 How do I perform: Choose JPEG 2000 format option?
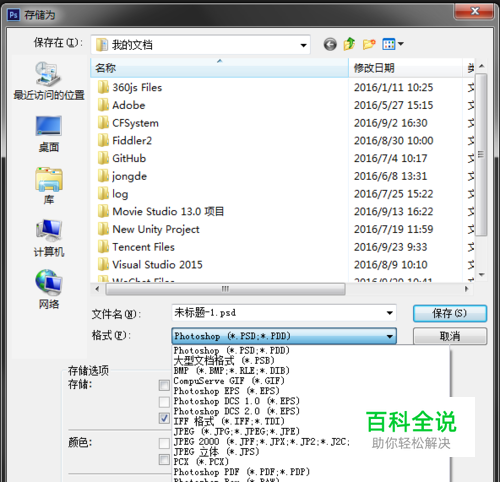pyautogui.click(x=262, y=442)
